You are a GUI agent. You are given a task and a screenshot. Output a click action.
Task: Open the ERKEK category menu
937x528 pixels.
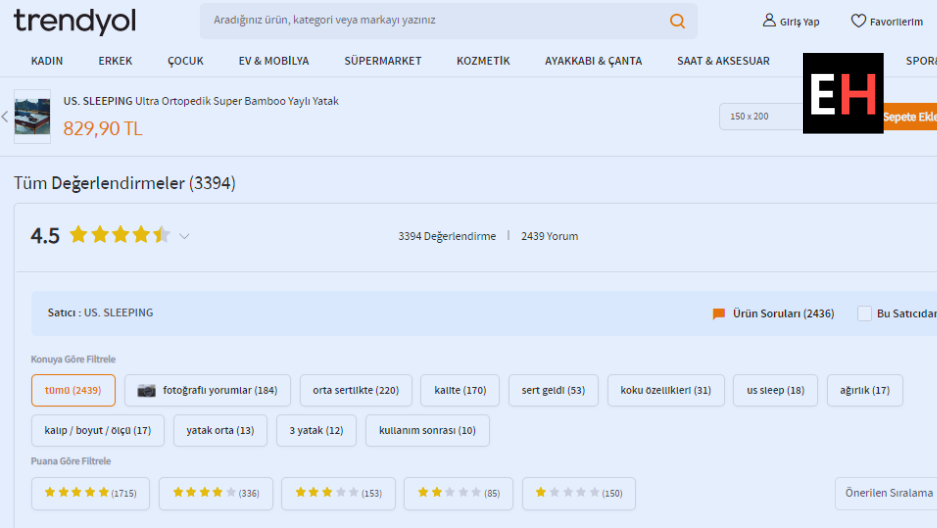click(x=115, y=61)
